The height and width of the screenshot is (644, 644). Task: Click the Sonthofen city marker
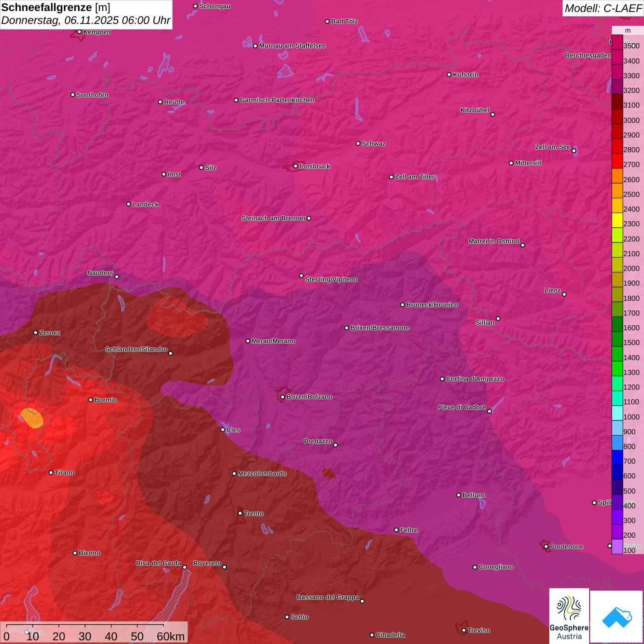click(x=73, y=95)
